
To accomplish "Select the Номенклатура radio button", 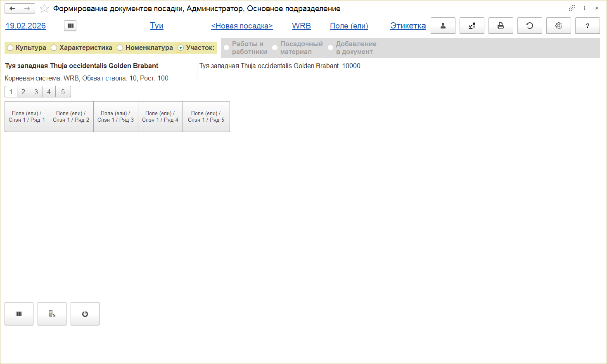I will [x=120, y=48].
